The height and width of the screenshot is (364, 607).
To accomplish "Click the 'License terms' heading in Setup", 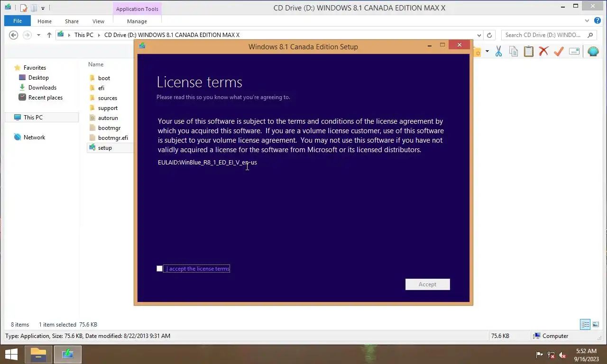I will tap(199, 82).
